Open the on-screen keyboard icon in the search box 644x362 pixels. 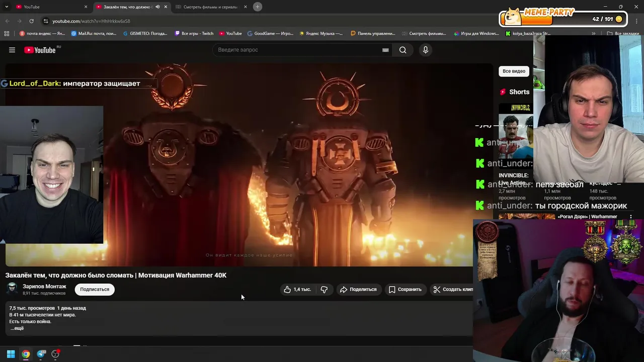pyautogui.click(x=385, y=50)
